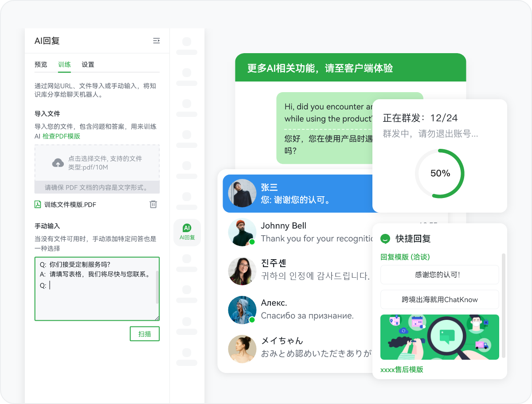
Task: Click the 50% circular progress indicator
Action: [439, 173]
